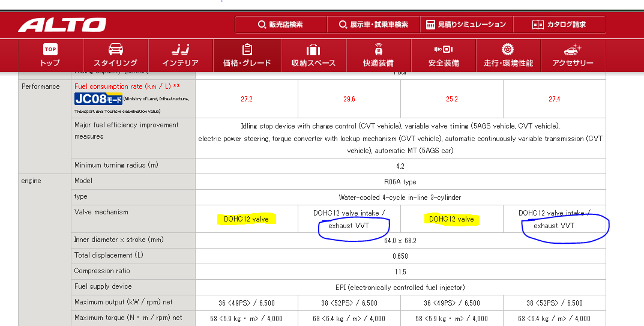Open the 快適装備 comfort equipment tab

click(x=379, y=55)
